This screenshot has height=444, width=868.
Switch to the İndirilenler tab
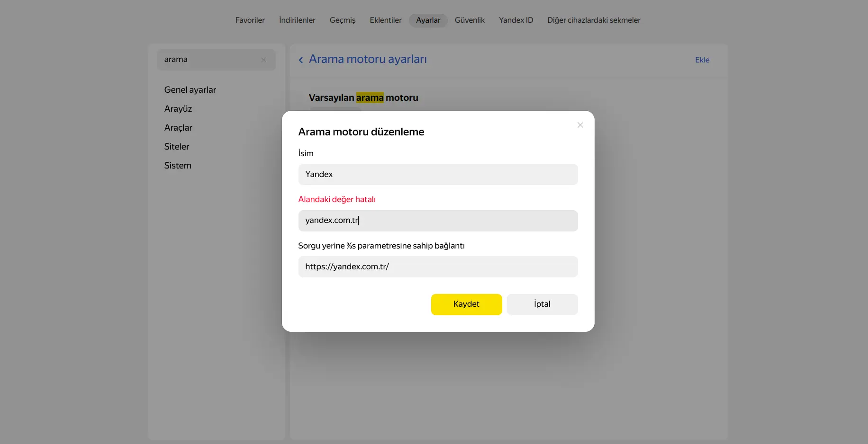tap(297, 20)
